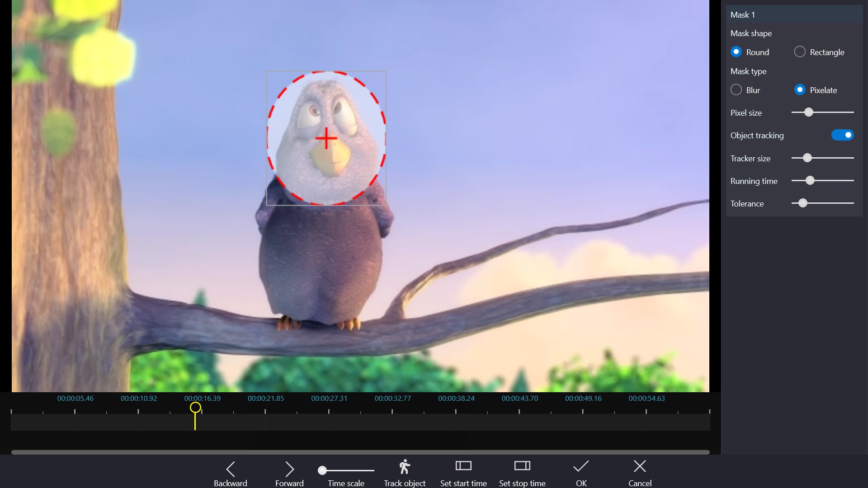Select the Blur mask type

736,89
